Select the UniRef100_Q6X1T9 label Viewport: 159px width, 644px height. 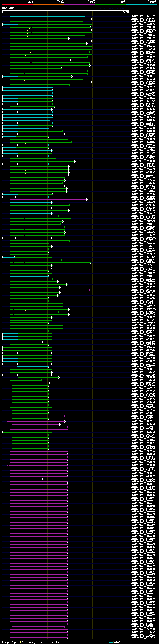pyautogui.click(x=143, y=107)
